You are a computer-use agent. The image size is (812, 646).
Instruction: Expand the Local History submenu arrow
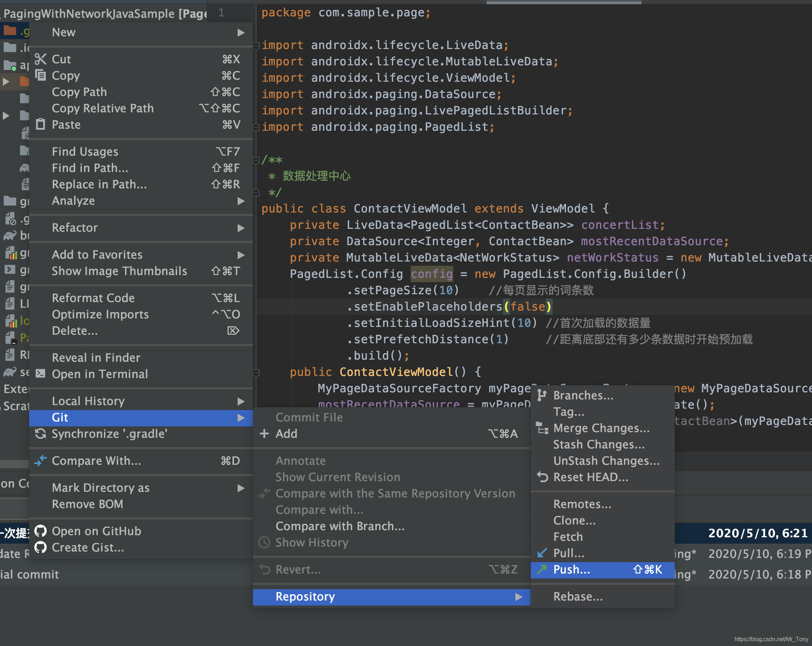pos(241,402)
